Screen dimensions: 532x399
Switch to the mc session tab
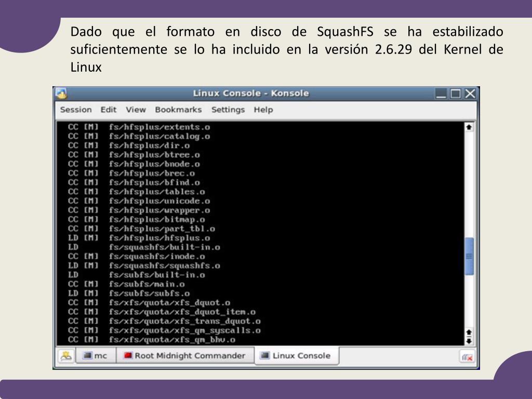click(96, 355)
